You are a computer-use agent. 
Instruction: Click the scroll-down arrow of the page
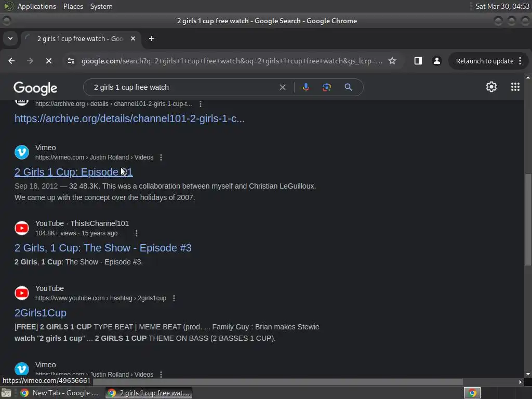click(x=528, y=374)
